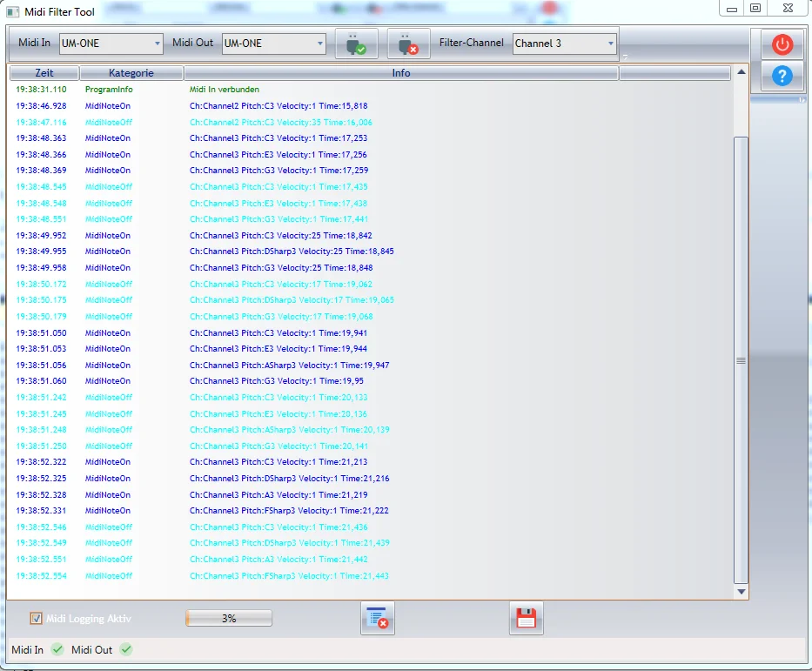Viewport: 812px width, 671px height.
Task: Open help with the blue question mark
Action: pyautogui.click(x=782, y=77)
